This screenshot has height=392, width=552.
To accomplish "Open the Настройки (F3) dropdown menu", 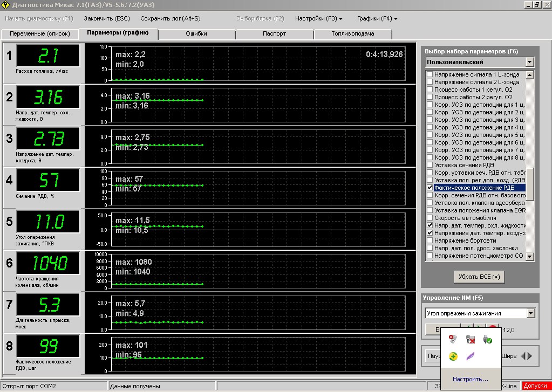I will point(319,18).
